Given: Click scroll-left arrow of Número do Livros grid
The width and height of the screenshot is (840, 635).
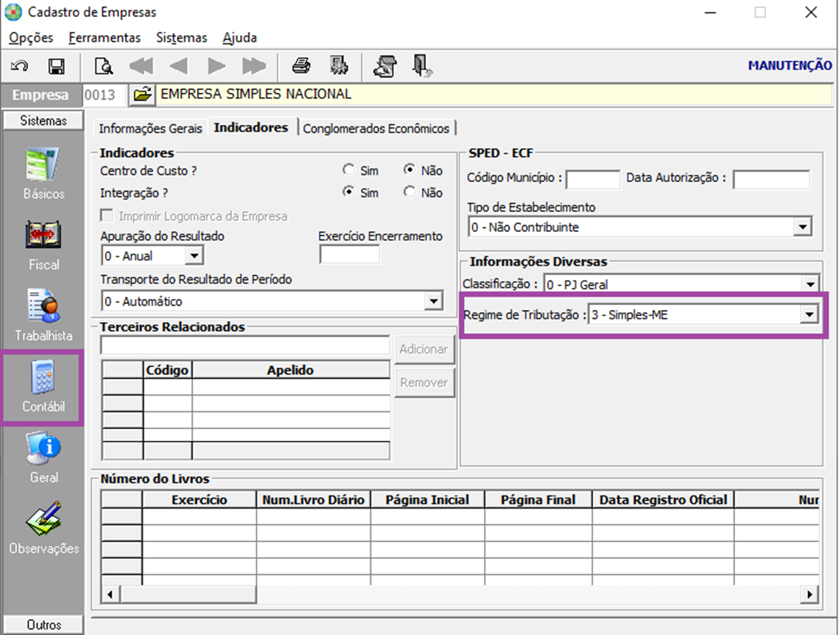Looking at the screenshot, I should 110,594.
